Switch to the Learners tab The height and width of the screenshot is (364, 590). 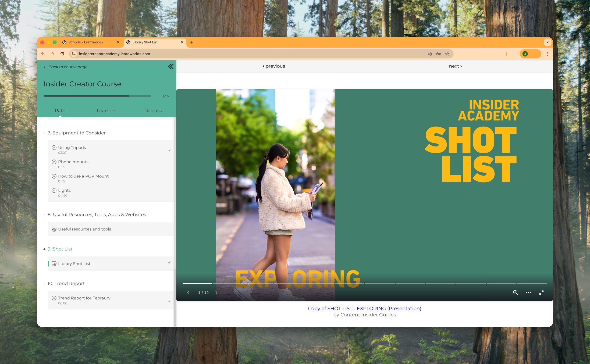(x=106, y=110)
